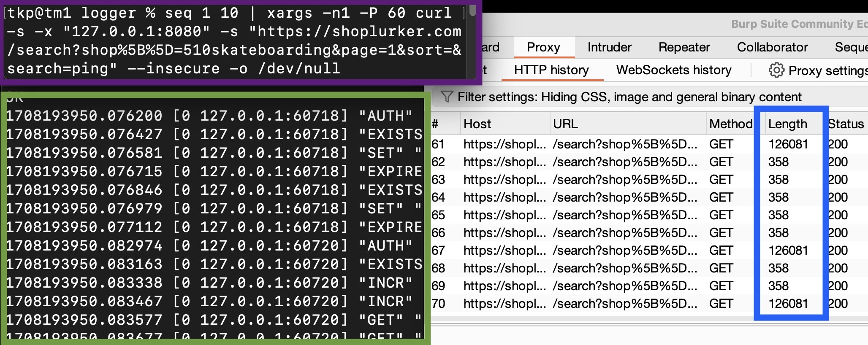Switch to WebSockets history sub-tab

click(x=674, y=70)
